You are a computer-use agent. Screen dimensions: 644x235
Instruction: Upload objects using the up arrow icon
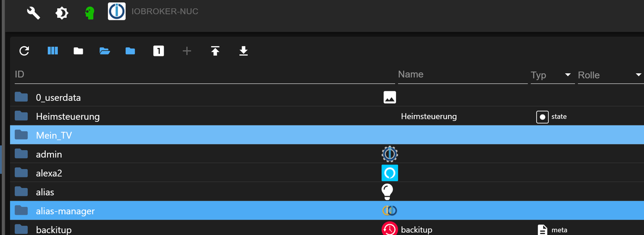click(x=215, y=51)
